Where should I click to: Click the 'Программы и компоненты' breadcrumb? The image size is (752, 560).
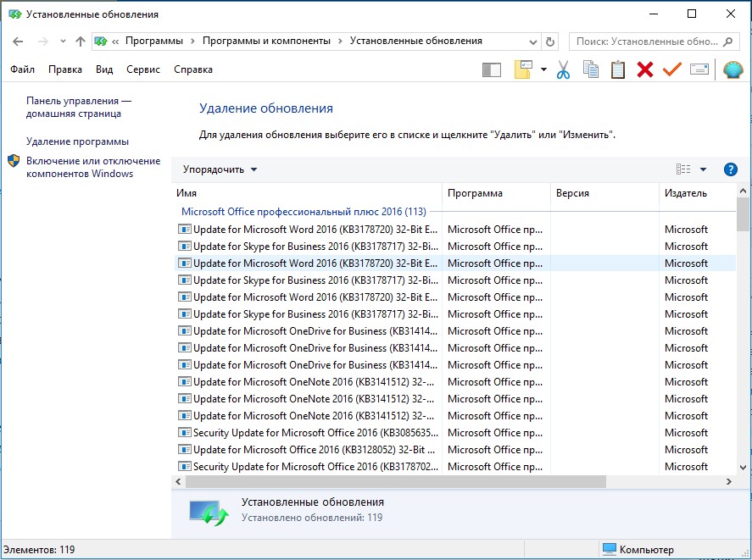pyautogui.click(x=266, y=42)
